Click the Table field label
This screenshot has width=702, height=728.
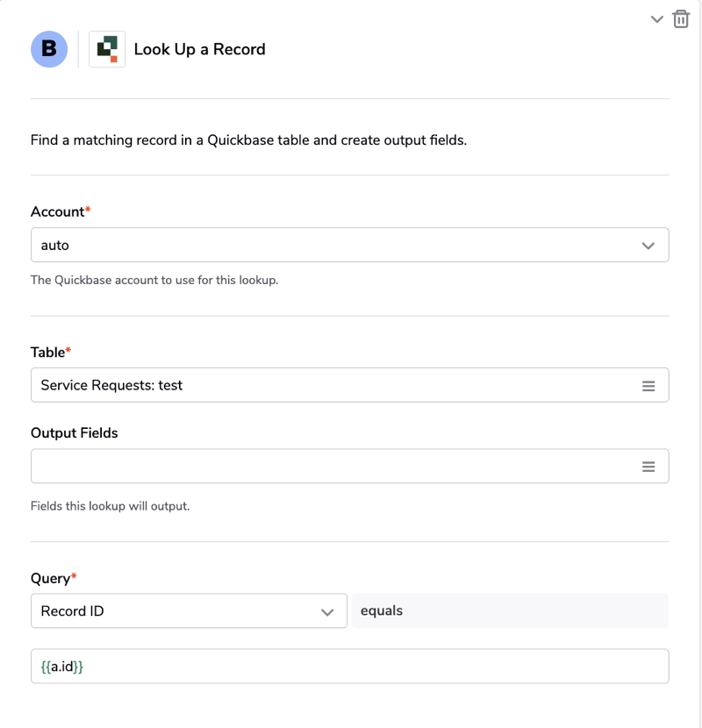point(48,352)
